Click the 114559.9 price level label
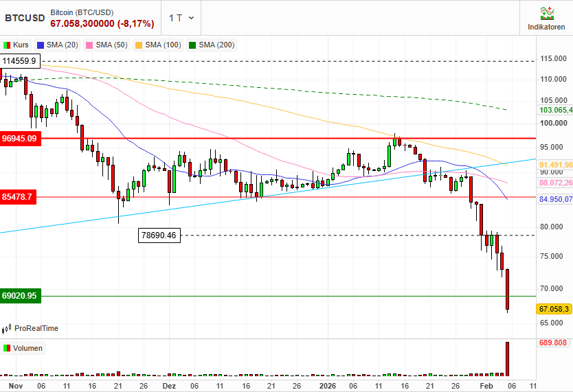Image resolution: width=573 pixels, height=392 pixels. coord(20,61)
